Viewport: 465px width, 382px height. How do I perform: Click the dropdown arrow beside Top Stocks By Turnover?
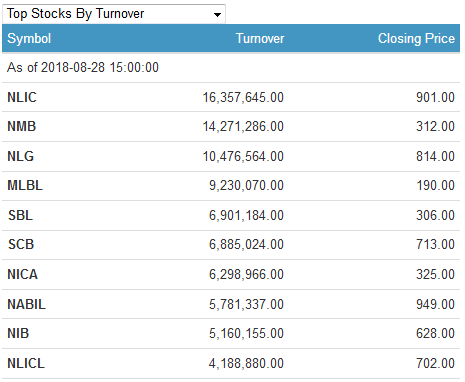pyautogui.click(x=217, y=15)
